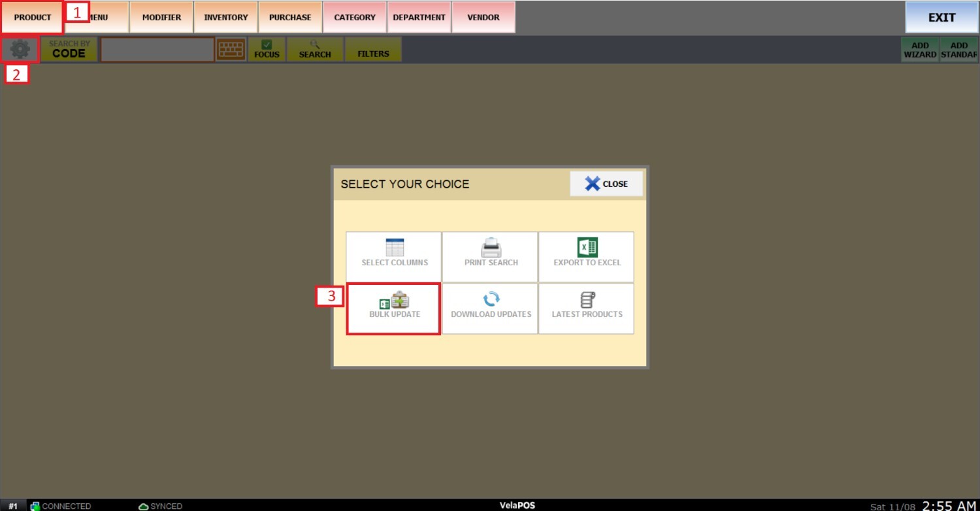Open Bulk Update

[x=394, y=308]
